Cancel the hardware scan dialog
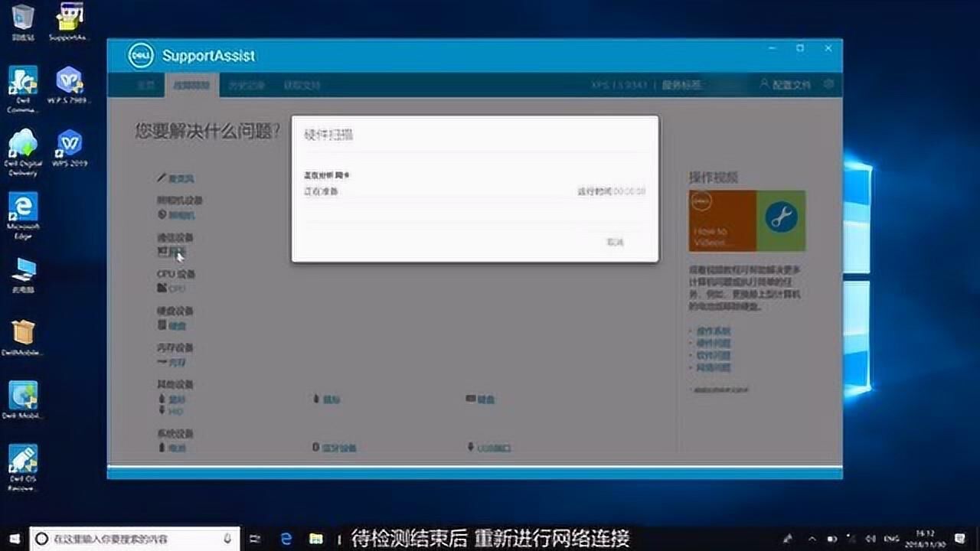This screenshot has width=980, height=551. 616,242
